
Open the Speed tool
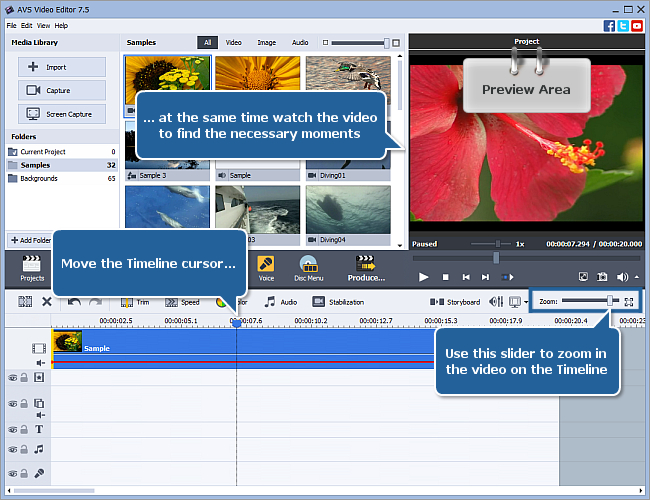[x=182, y=302]
